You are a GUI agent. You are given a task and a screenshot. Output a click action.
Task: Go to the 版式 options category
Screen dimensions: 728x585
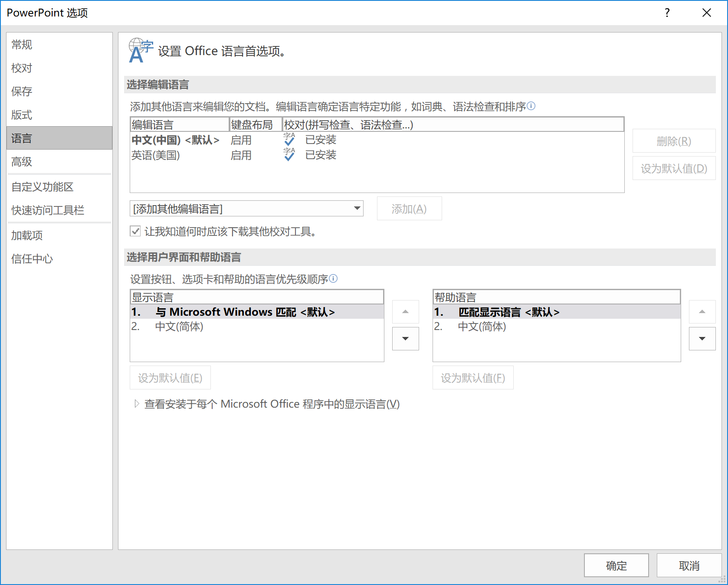coord(59,114)
